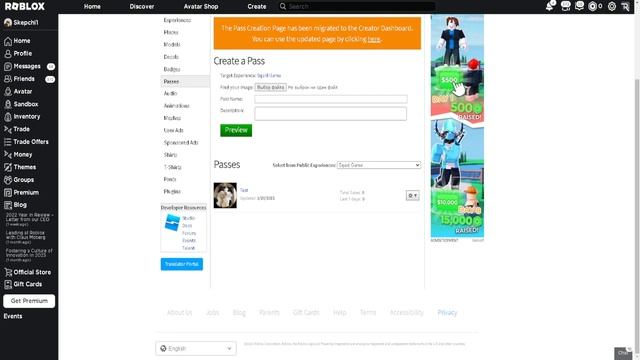Open the Discover tab in top navigation
This screenshot has width=640, height=360.
click(142, 7)
